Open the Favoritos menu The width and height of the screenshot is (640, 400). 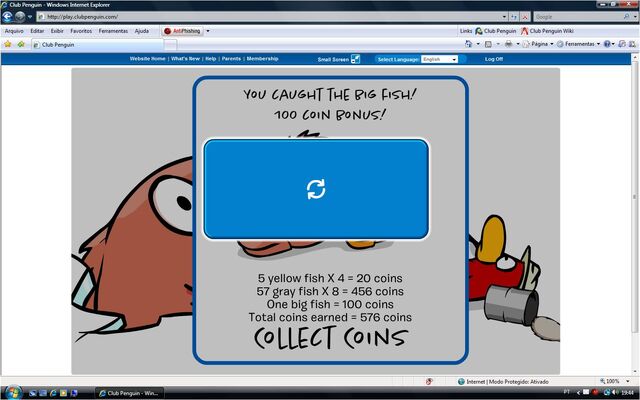[81, 31]
